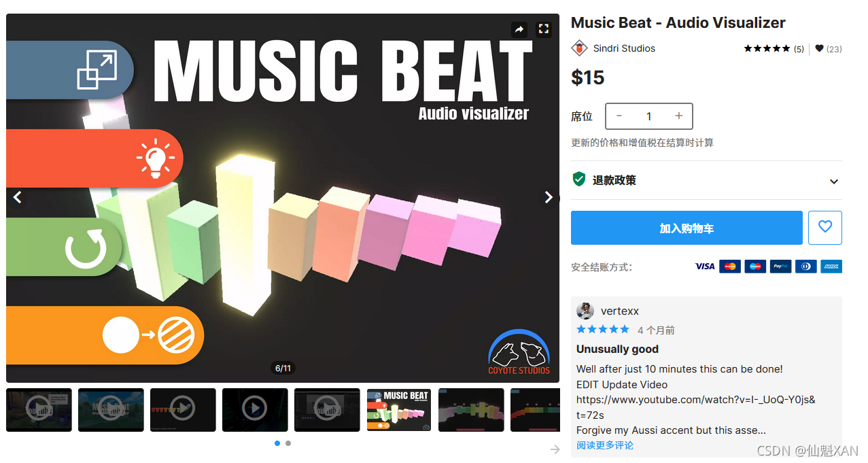Select the MUSIC BEAT thumbnail in the strip
This screenshot has width=868, height=463.
point(399,410)
